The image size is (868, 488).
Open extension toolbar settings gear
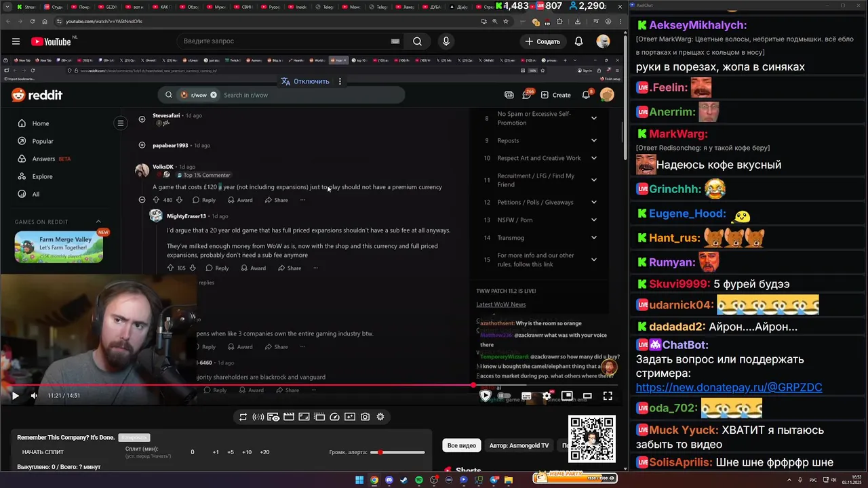coord(380,417)
